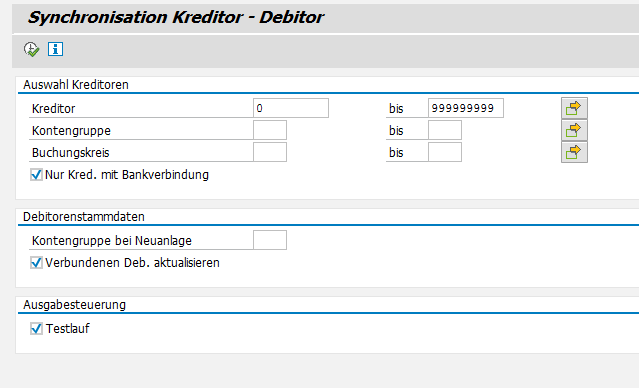Click the Synchronisation Kreditor - Debitor title
The height and width of the screenshot is (388, 639).
coord(176,18)
